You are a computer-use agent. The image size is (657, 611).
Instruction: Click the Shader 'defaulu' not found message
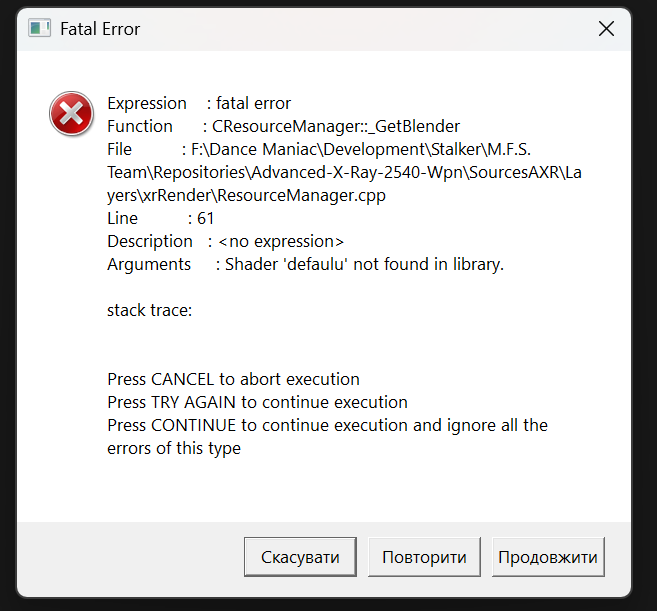[x=364, y=264]
